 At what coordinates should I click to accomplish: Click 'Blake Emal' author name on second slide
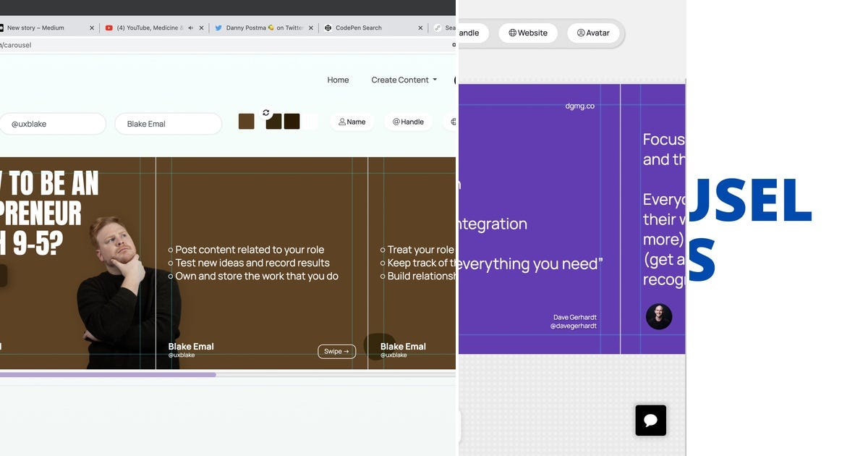click(191, 346)
